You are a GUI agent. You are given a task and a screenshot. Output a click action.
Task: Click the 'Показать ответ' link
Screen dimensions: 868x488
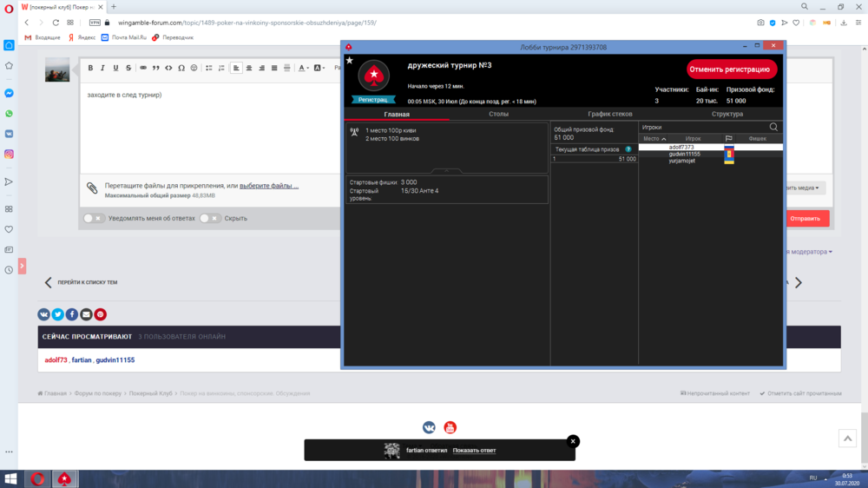[x=474, y=450]
